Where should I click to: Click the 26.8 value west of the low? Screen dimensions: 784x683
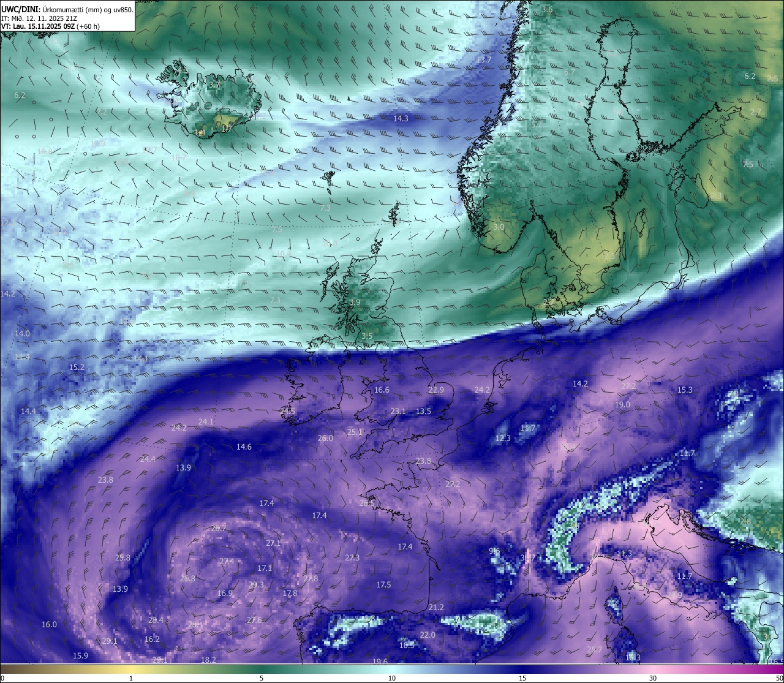pos(187,578)
